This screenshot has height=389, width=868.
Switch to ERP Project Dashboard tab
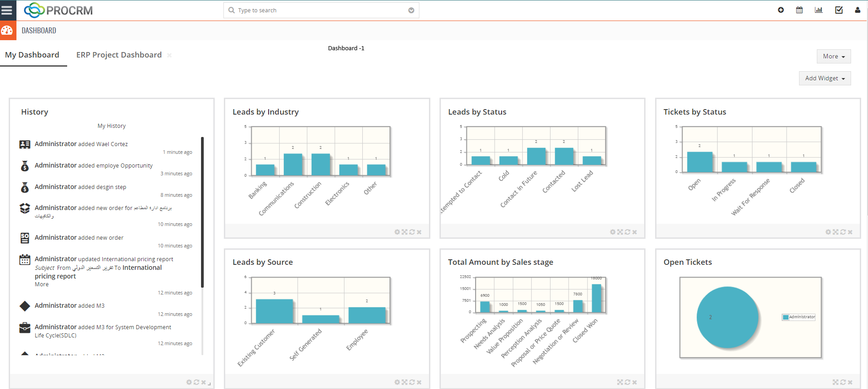[x=119, y=55]
